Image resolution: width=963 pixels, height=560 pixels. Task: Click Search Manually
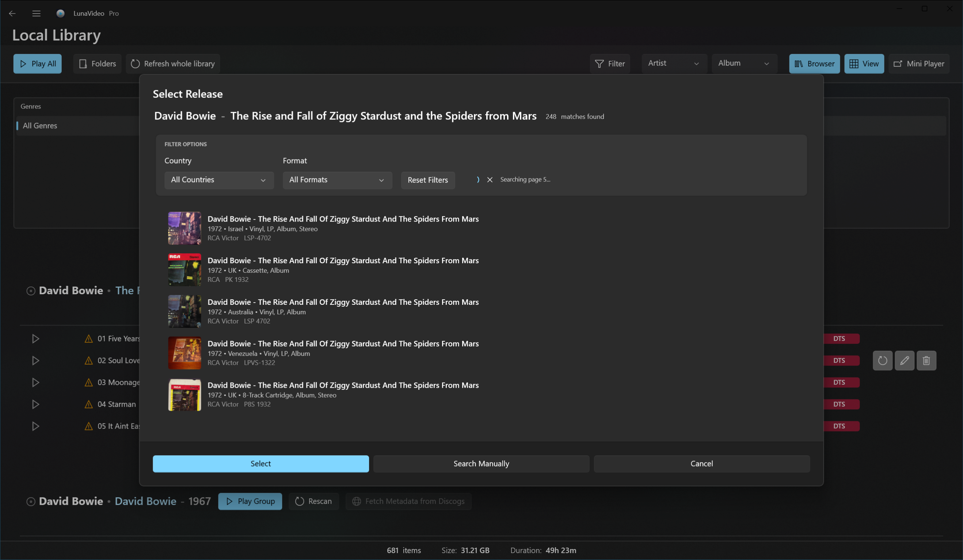(x=481, y=464)
